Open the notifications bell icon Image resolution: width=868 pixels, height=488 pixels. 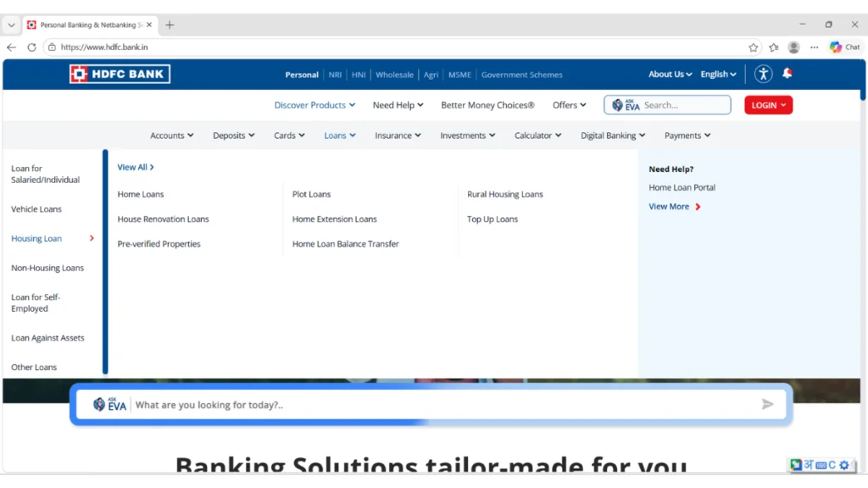(787, 73)
